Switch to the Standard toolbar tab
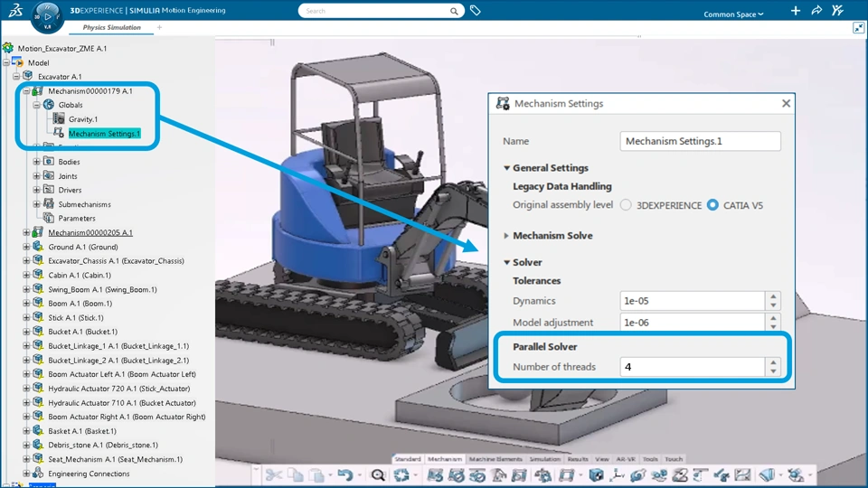This screenshot has width=868, height=488. pos(408,459)
